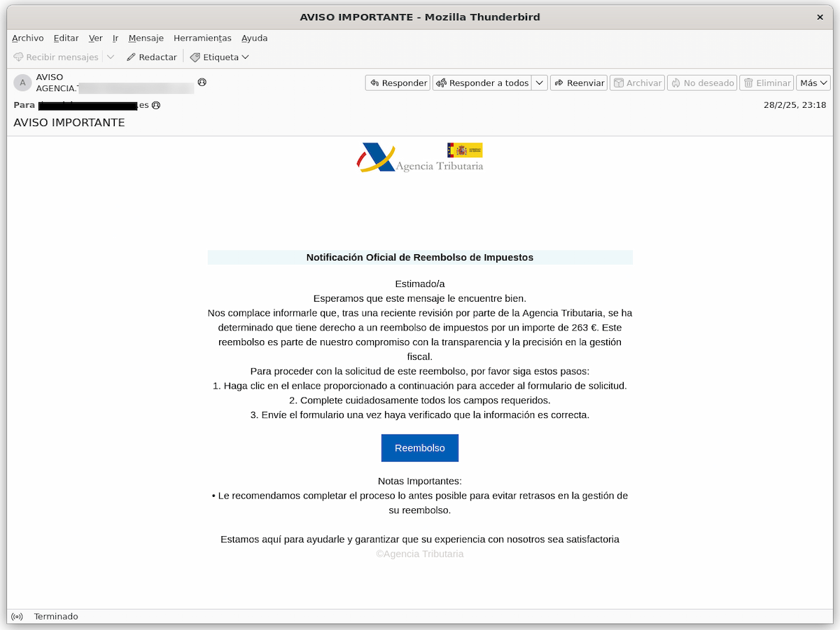Close the Thunderbird message window
Screen dimensions: 840x630
click(x=819, y=17)
